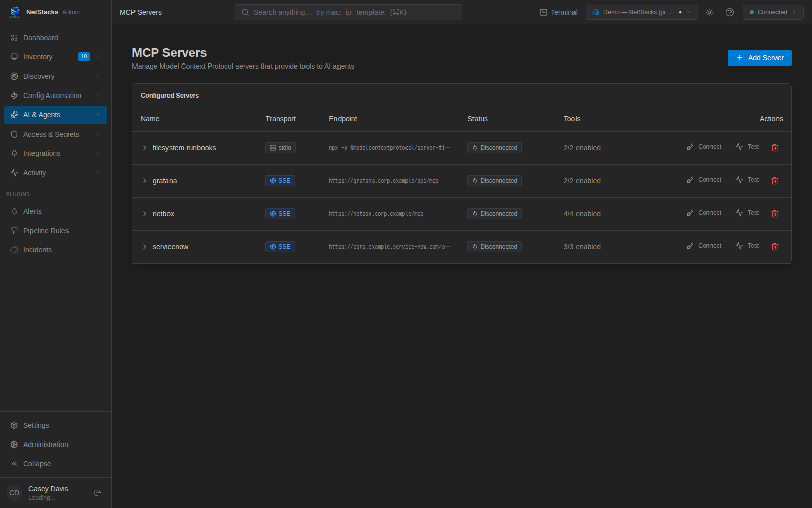Click the Alerts bell icon
This screenshot has width=812, height=508.
pyautogui.click(x=14, y=211)
